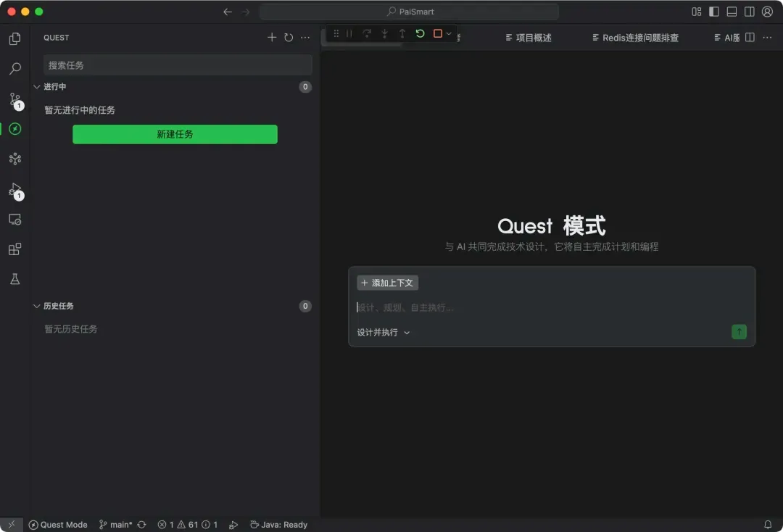Click debug Step Over icon

click(367, 33)
